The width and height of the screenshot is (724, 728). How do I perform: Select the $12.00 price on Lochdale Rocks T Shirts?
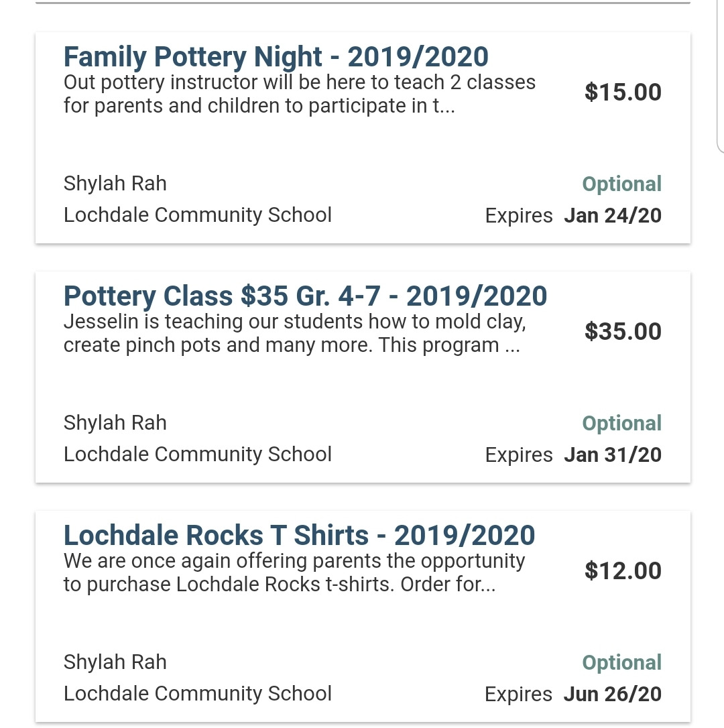click(x=622, y=570)
